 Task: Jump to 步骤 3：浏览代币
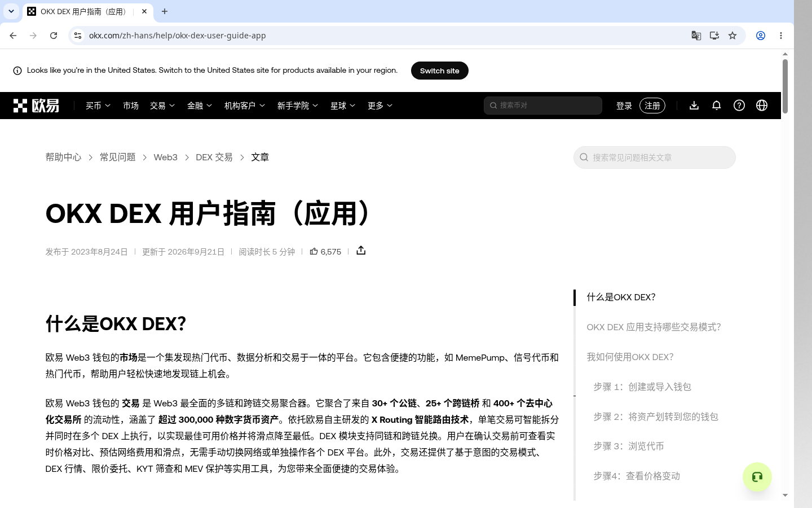click(x=629, y=446)
